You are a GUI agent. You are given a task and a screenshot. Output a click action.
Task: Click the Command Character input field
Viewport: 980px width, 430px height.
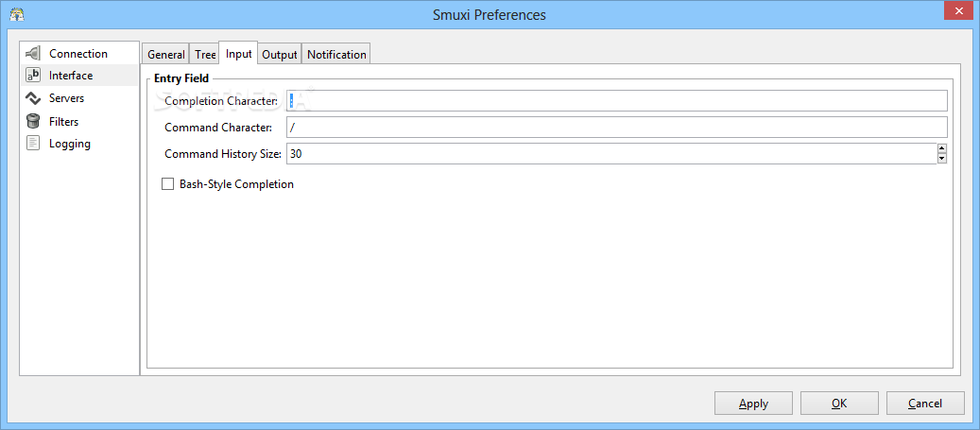(x=617, y=128)
